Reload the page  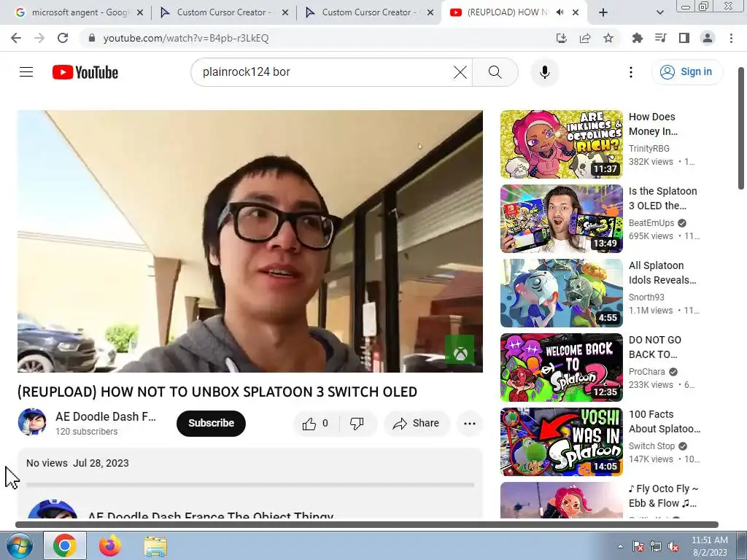[63, 38]
